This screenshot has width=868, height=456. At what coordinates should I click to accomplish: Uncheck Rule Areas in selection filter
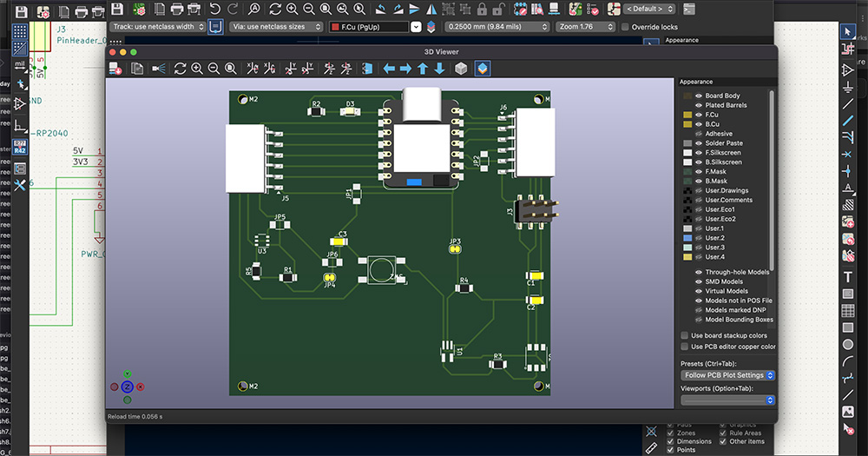tap(723, 433)
